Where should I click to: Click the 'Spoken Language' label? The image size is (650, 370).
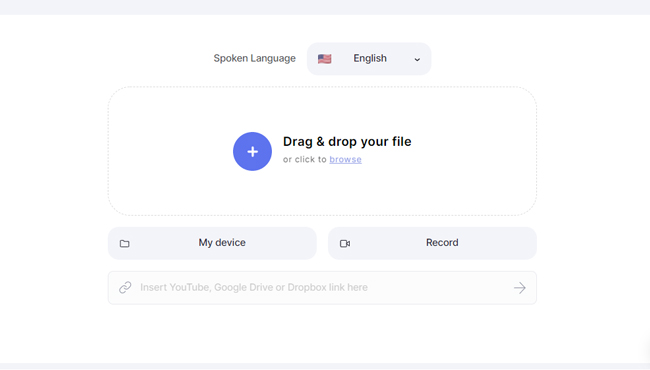tap(255, 58)
